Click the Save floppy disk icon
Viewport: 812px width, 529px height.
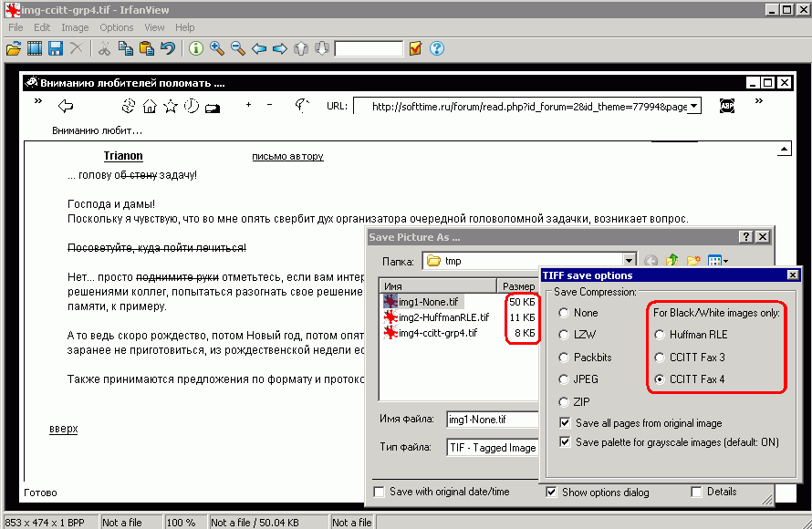[x=56, y=48]
